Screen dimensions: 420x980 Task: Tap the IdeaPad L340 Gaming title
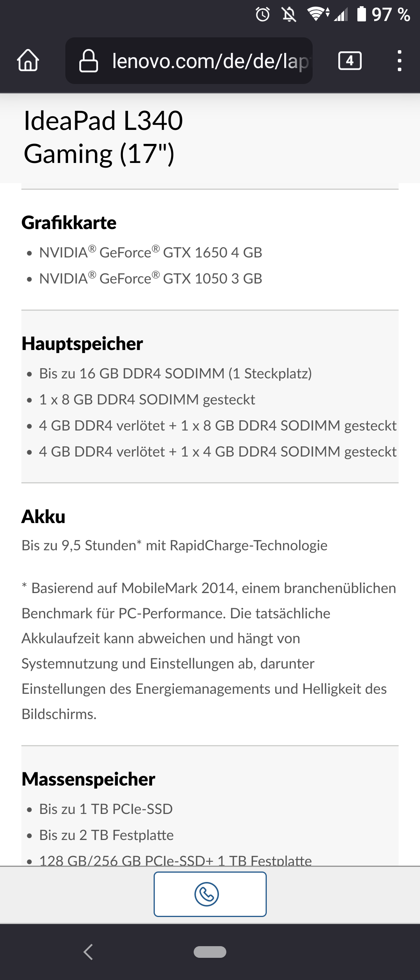click(x=103, y=137)
